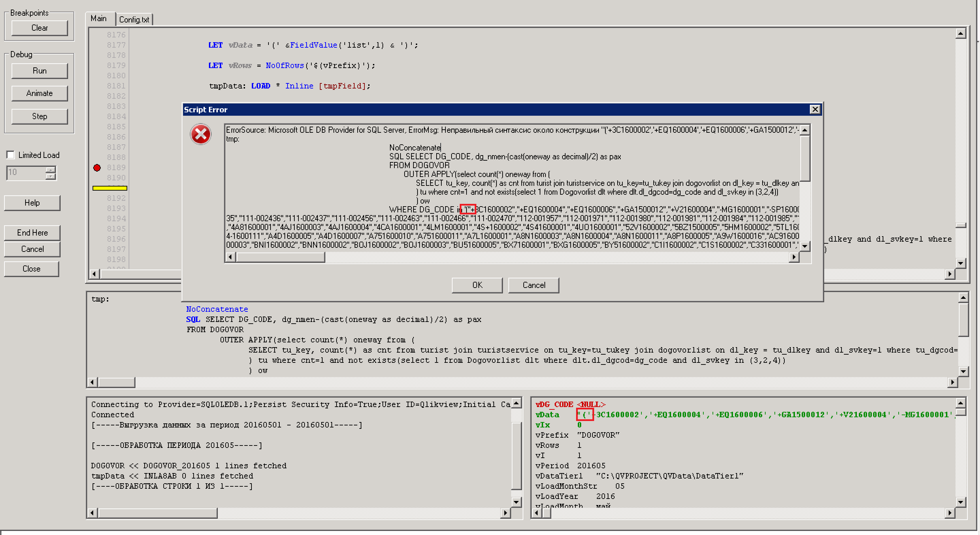Click the error text scroll-right arrow
The width and height of the screenshot is (980, 535).
point(794,257)
